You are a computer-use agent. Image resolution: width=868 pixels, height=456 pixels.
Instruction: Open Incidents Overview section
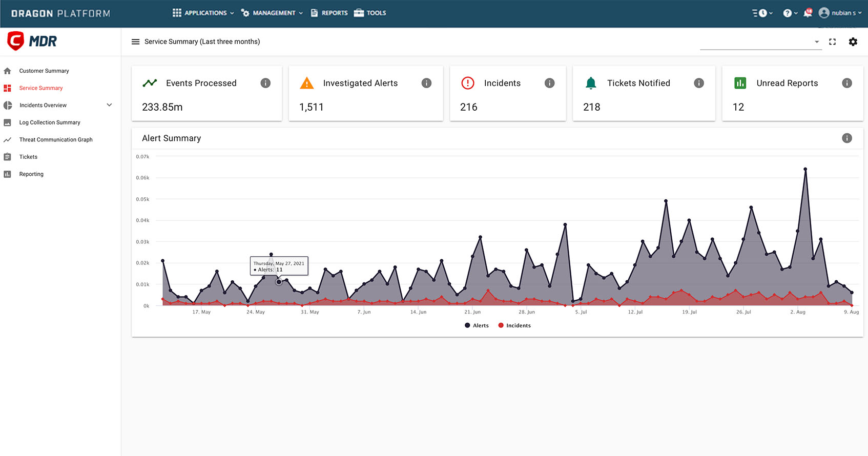point(43,105)
